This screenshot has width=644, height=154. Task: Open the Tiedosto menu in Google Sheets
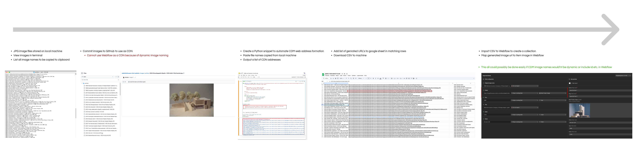coord(327,76)
